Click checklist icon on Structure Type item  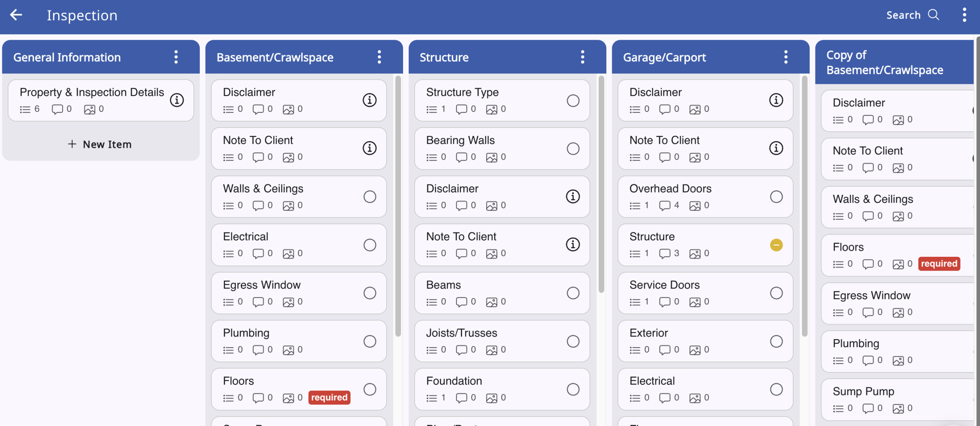tap(431, 109)
